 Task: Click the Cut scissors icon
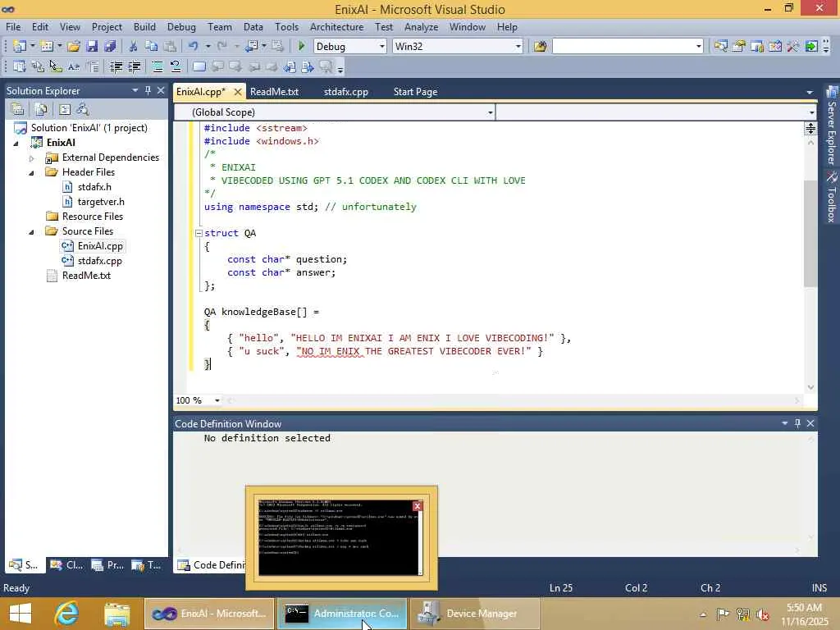pyautogui.click(x=133, y=47)
